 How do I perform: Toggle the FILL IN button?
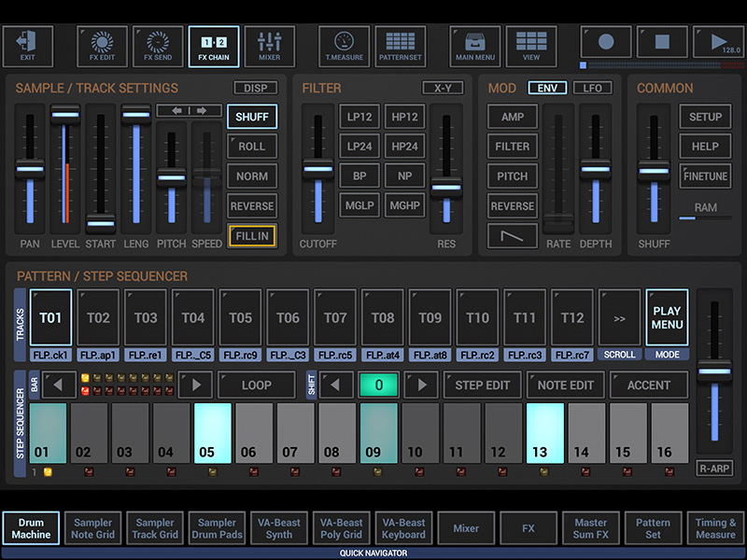(x=252, y=236)
